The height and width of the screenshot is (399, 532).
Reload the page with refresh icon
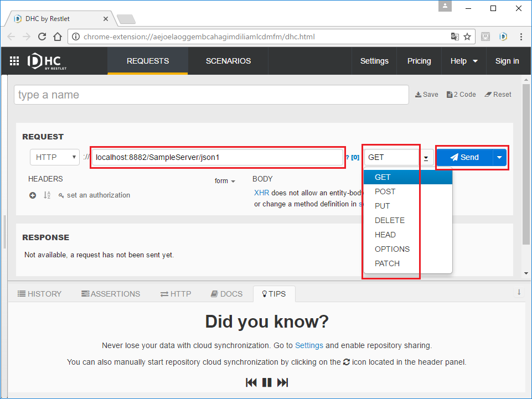pyautogui.click(x=42, y=37)
